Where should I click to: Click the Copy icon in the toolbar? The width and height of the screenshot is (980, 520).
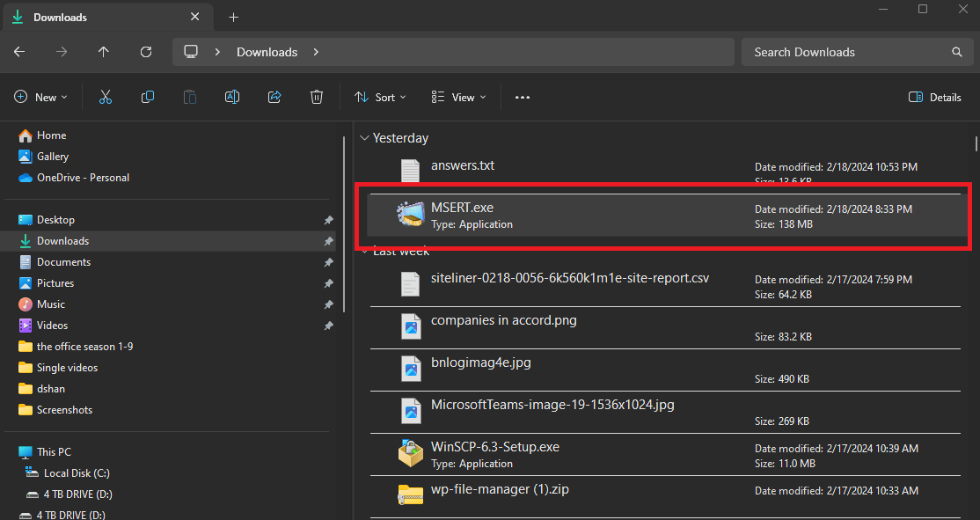point(147,97)
